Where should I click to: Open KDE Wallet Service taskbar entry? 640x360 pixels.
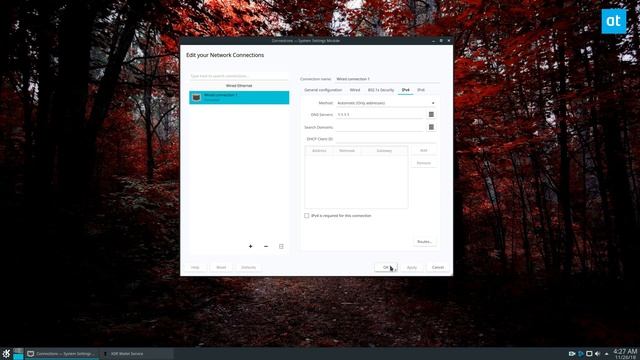pos(137,353)
